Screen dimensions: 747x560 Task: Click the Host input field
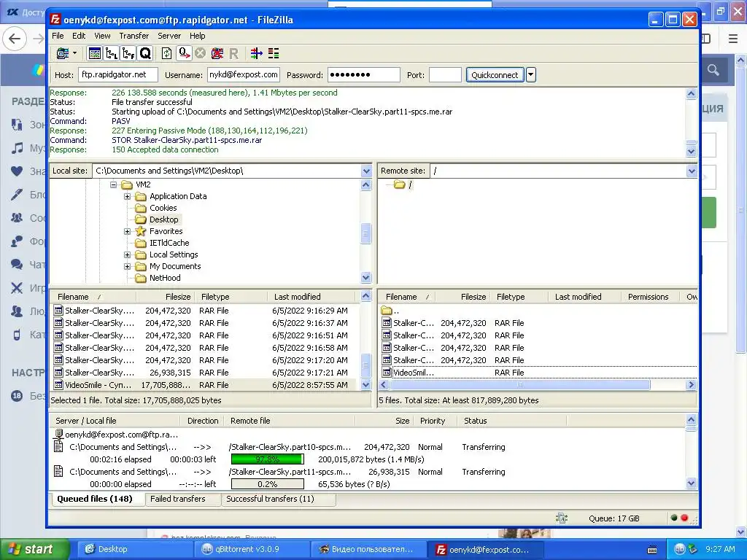(117, 75)
